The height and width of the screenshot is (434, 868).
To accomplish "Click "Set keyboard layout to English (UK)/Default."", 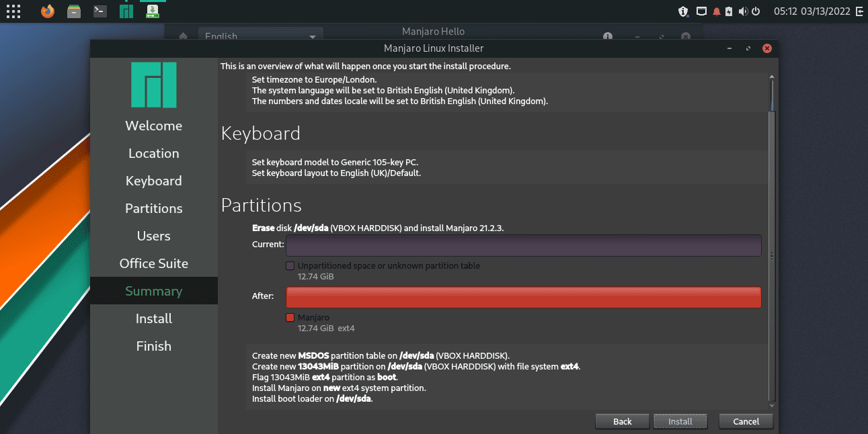I will 336,173.
